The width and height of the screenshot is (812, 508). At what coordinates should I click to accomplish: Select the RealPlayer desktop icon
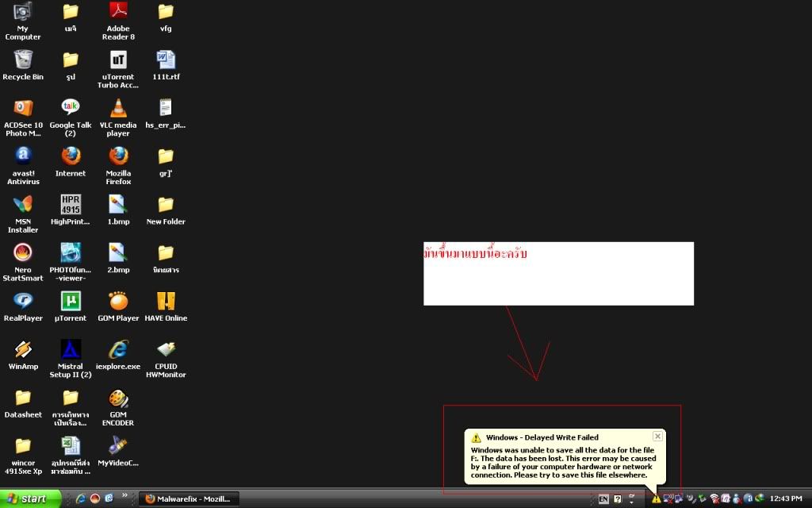23,302
